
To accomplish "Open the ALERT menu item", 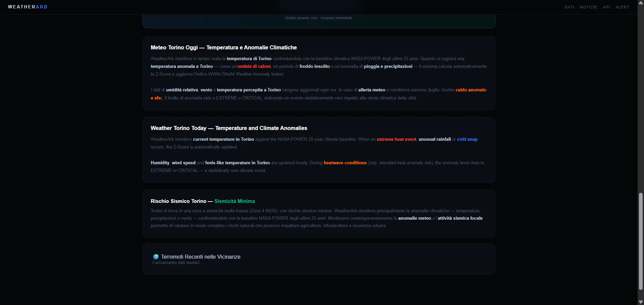I will click(622, 7).
